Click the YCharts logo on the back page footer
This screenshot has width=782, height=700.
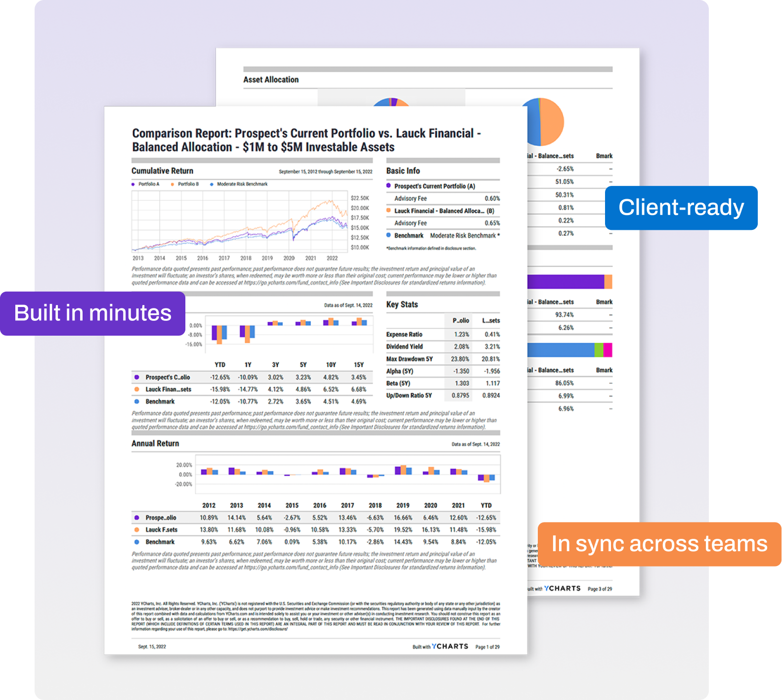[x=563, y=588]
